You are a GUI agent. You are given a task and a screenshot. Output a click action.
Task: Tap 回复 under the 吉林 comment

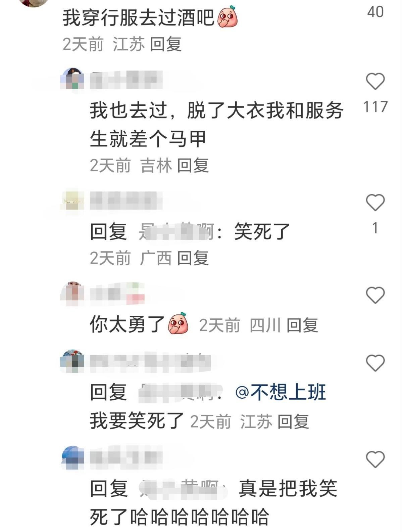pos(193,165)
